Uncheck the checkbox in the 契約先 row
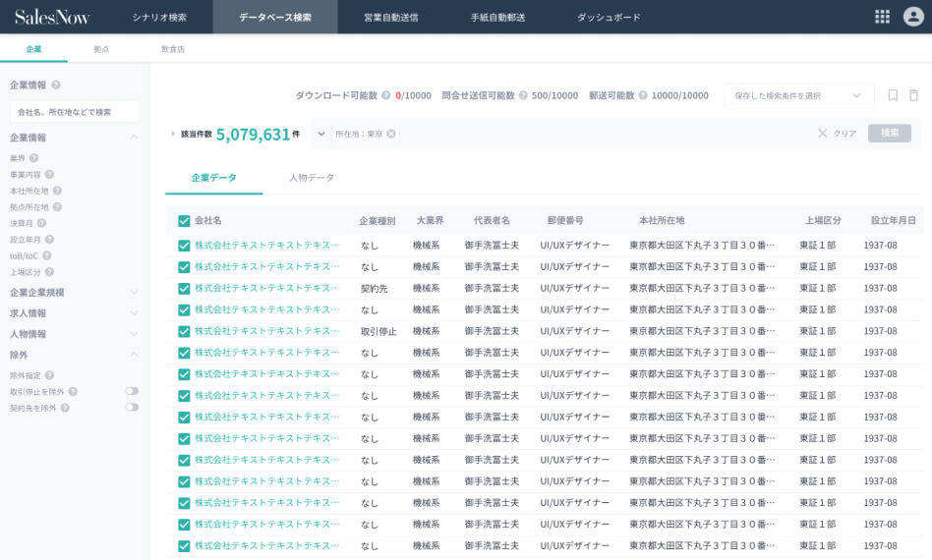The width and height of the screenshot is (932, 560). [184, 289]
